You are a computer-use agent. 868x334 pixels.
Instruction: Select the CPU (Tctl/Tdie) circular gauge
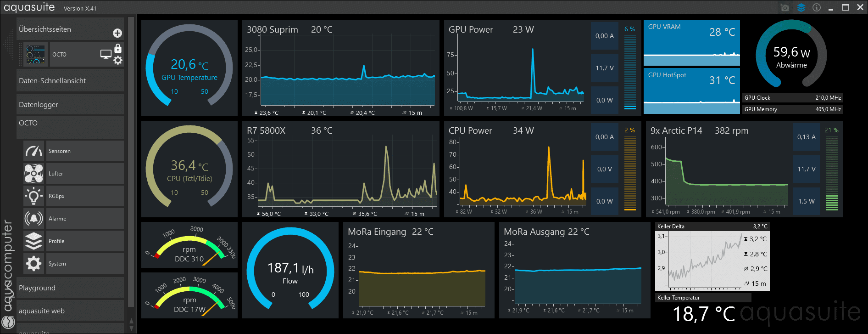coord(189,169)
